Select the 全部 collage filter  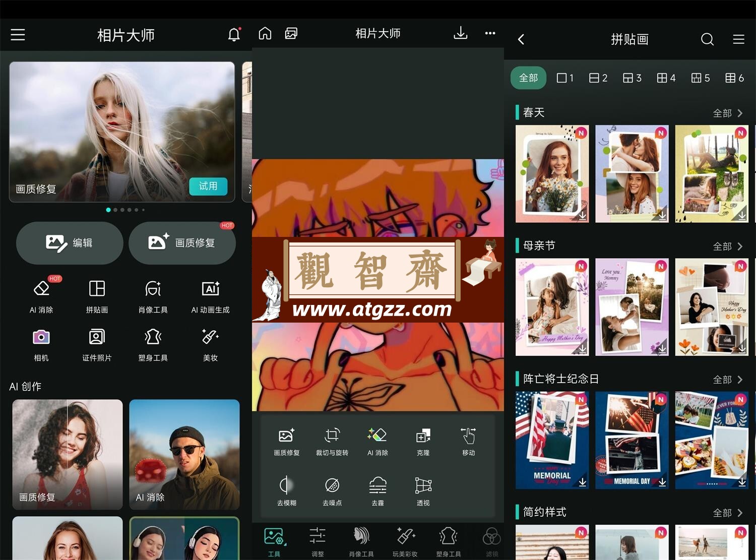(528, 78)
